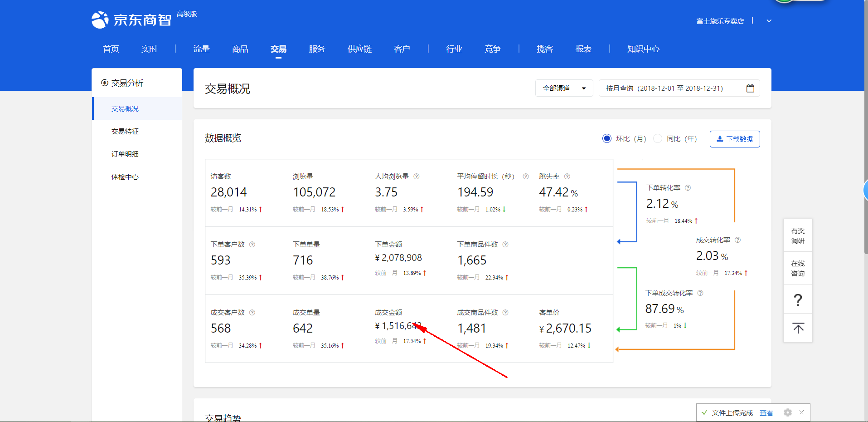This screenshot has width=868, height=422.
Task: Open the 知识中心 tab
Action: point(643,49)
